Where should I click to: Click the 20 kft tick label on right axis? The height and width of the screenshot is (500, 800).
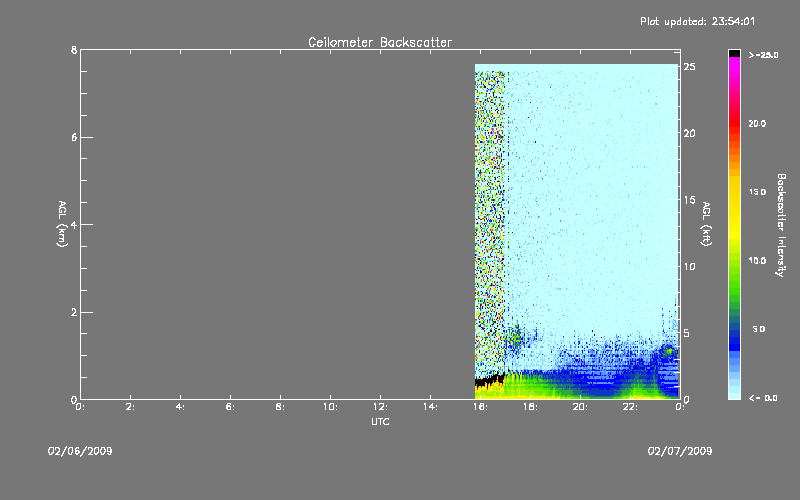click(690, 134)
